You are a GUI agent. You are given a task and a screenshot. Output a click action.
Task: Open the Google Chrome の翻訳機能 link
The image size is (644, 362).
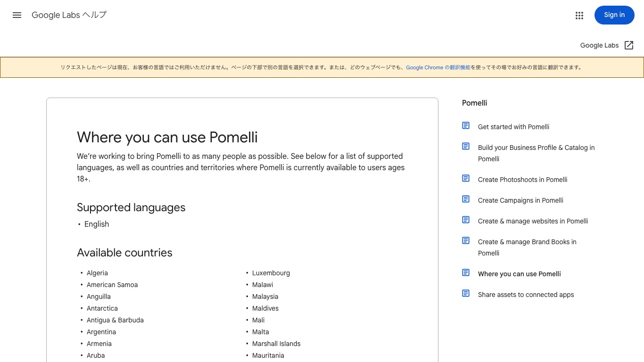pyautogui.click(x=438, y=67)
